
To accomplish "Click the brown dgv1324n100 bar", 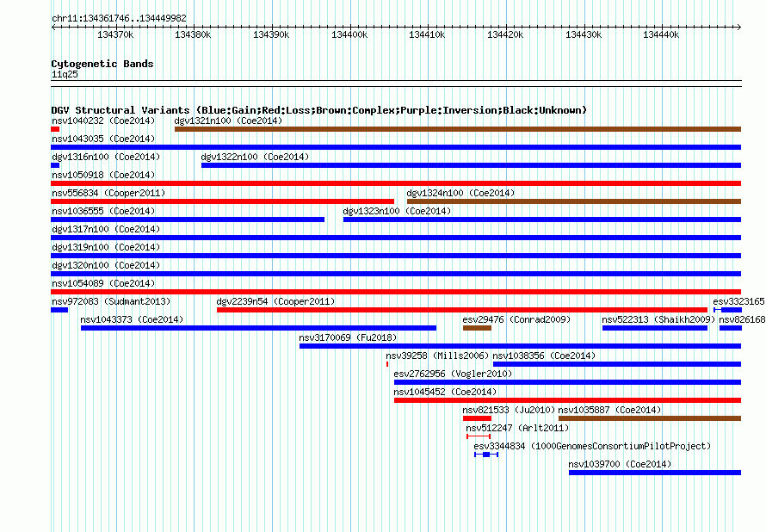I will click(x=574, y=201).
